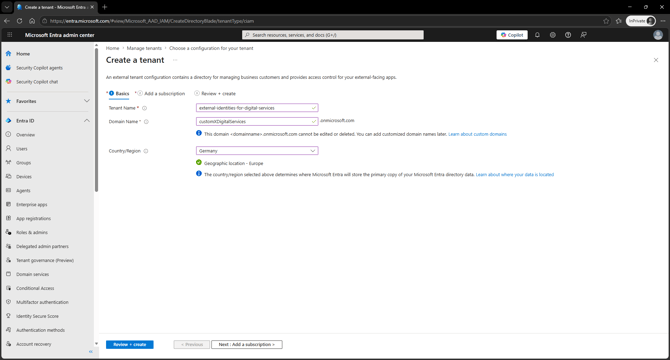
Task: Open the Overview item icon
Action: click(x=8, y=135)
